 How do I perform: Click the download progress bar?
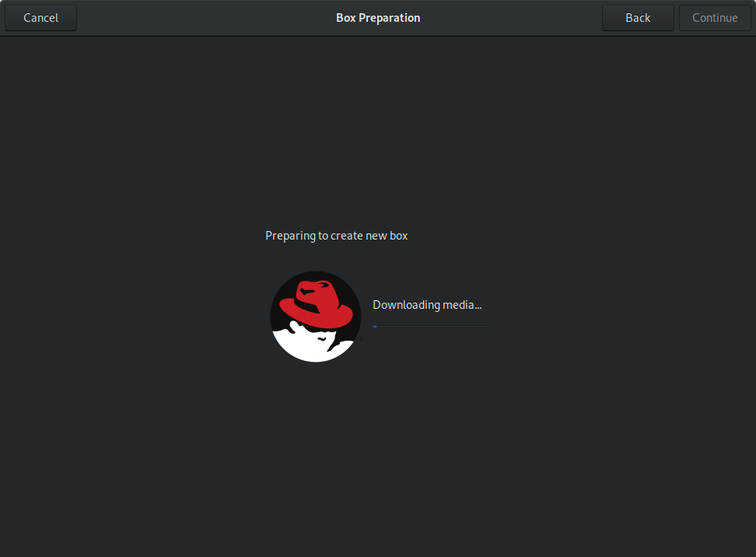(x=431, y=327)
